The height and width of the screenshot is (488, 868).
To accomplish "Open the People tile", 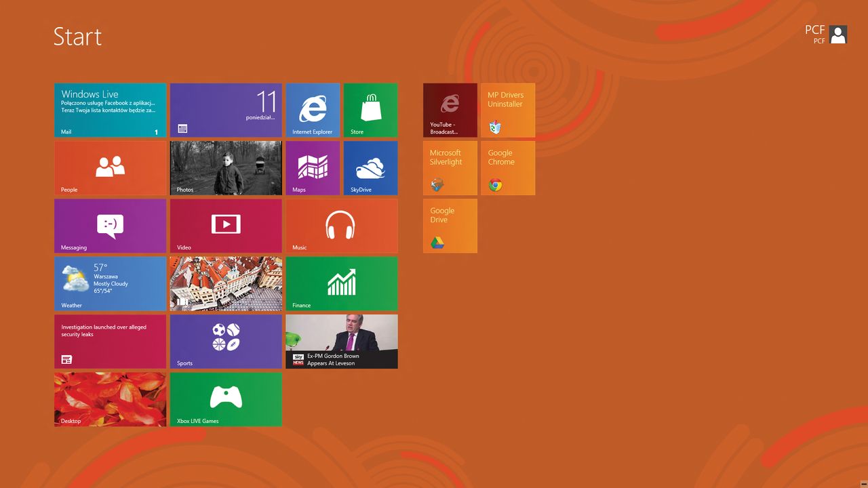I will click(x=111, y=168).
